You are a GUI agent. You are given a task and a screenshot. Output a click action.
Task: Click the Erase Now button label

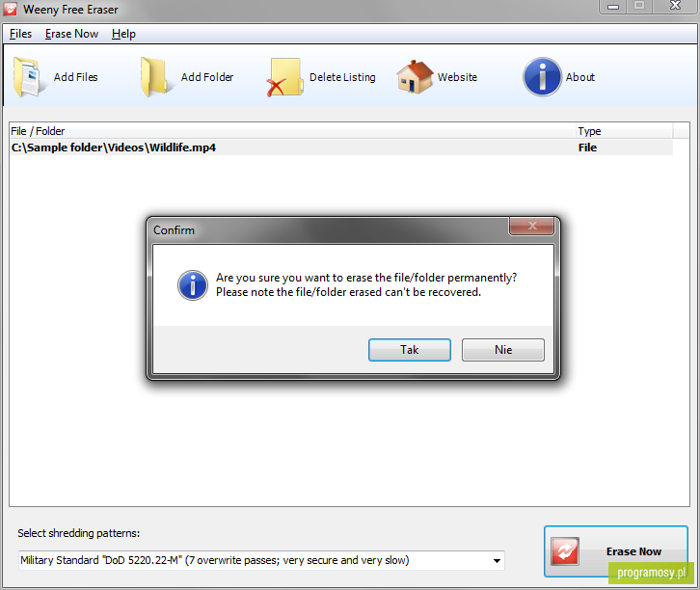click(633, 551)
